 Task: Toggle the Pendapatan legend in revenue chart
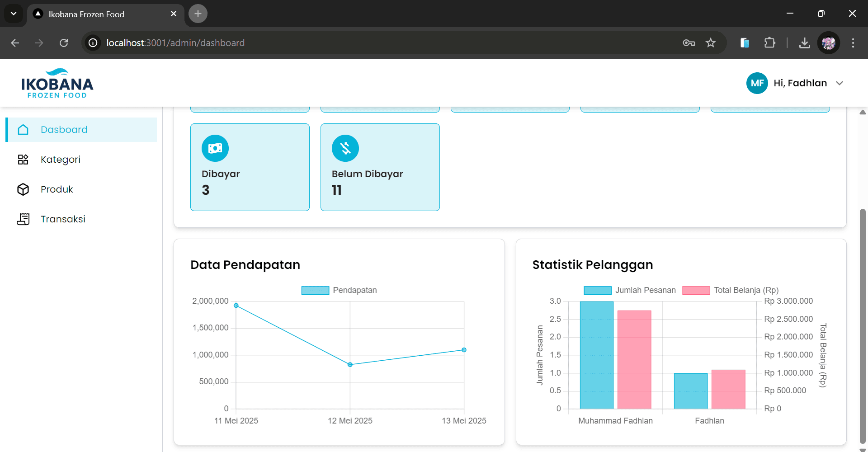click(x=339, y=290)
